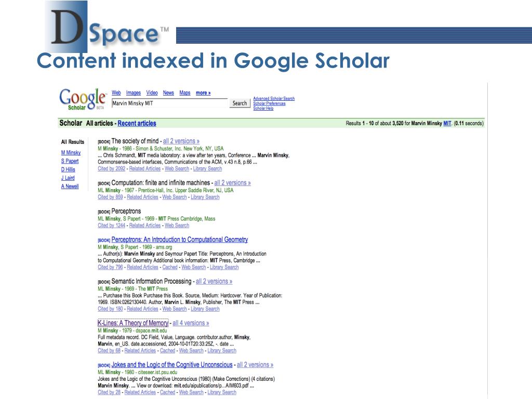Screen dimensions: 532x399
Task: Click the MIT link in results summary
Action: point(447,123)
